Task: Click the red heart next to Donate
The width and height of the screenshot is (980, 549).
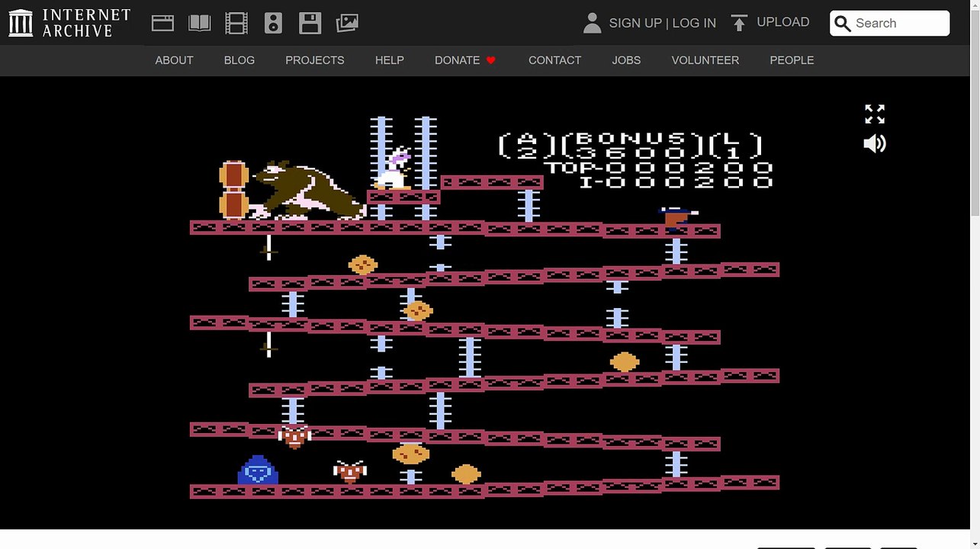Action: click(x=491, y=60)
